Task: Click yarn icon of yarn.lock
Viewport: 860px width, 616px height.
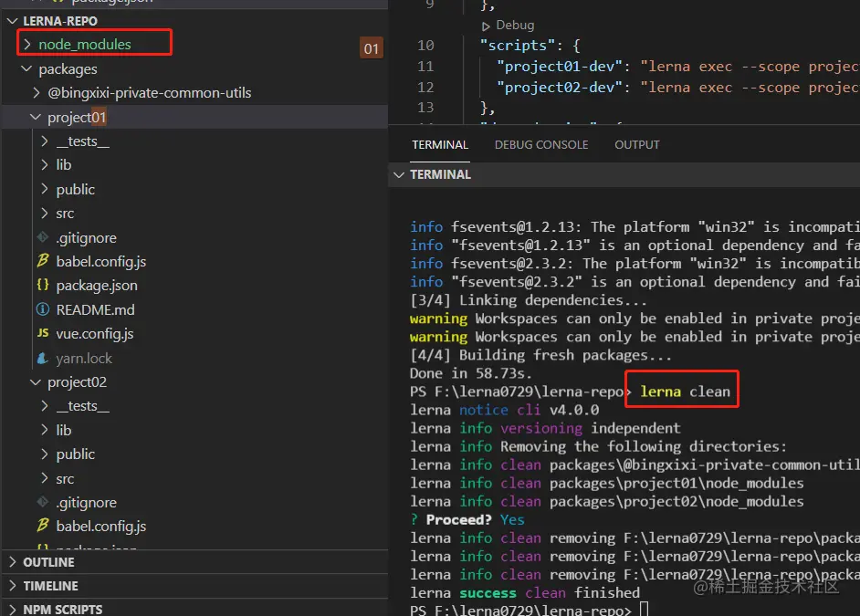Action: point(43,358)
